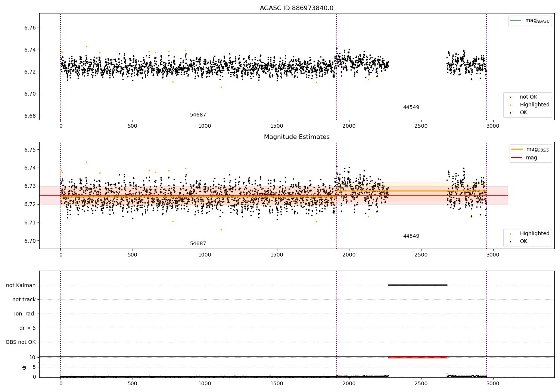560x392 pixels.
Task: Select the orange mag OBSID legend entry
Action: tap(531, 149)
